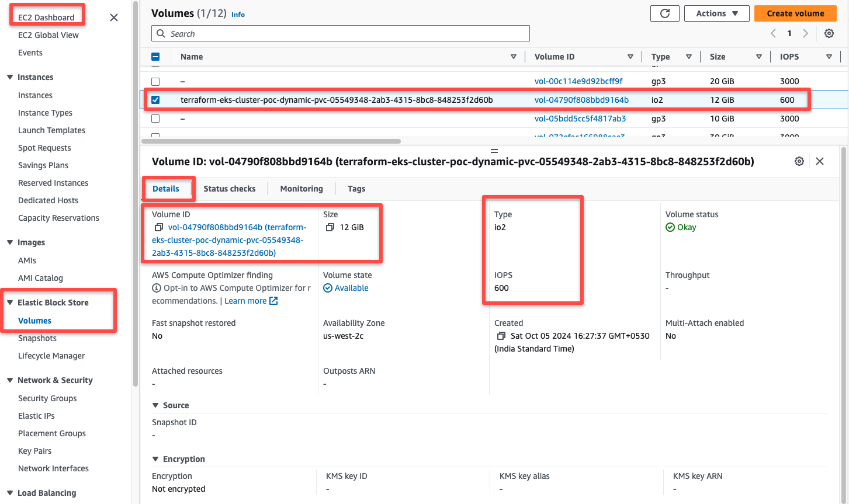Click the Create volume button
The image size is (849, 504).
[x=795, y=13]
